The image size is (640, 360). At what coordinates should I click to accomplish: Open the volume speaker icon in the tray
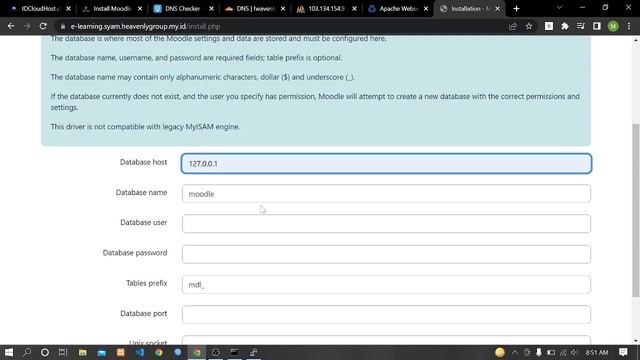[x=574, y=352]
